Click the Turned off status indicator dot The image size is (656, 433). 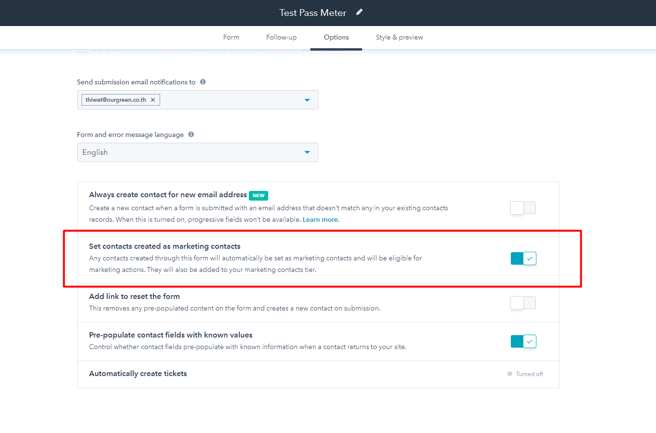[x=510, y=374]
